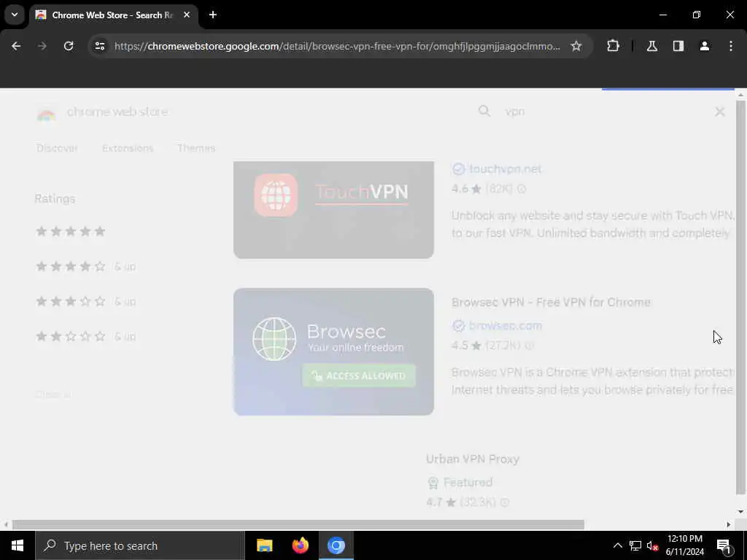Viewport: 747px width, 560px height.
Task: Open Browsec VPN - Free VPN for Chrome title
Action: tap(551, 303)
